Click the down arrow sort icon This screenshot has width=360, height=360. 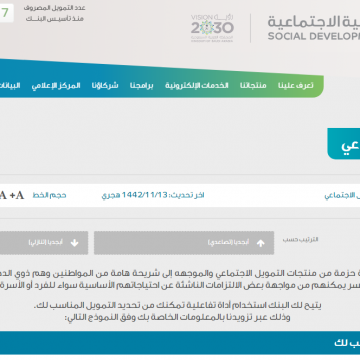tap(75, 243)
